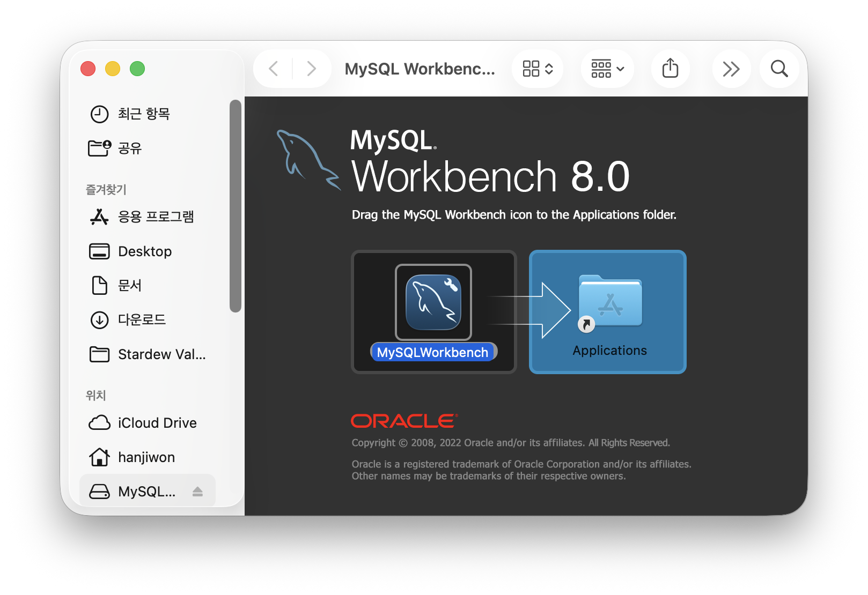
Task: Click the 위치 sidebar section header
Action: click(x=96, y=396)
